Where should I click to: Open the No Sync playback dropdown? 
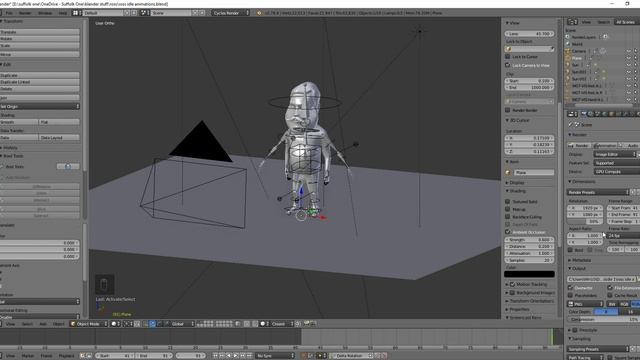click(x=274, y=356)
